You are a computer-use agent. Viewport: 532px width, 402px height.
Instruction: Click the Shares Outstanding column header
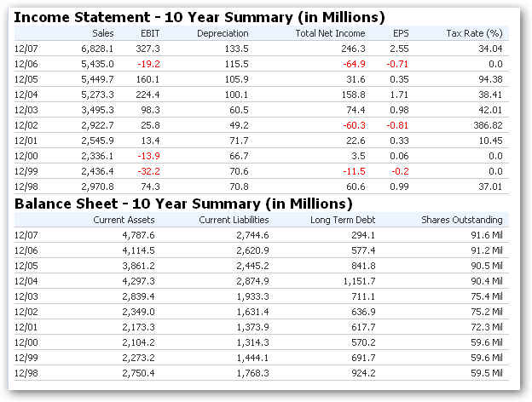[463, 220]
